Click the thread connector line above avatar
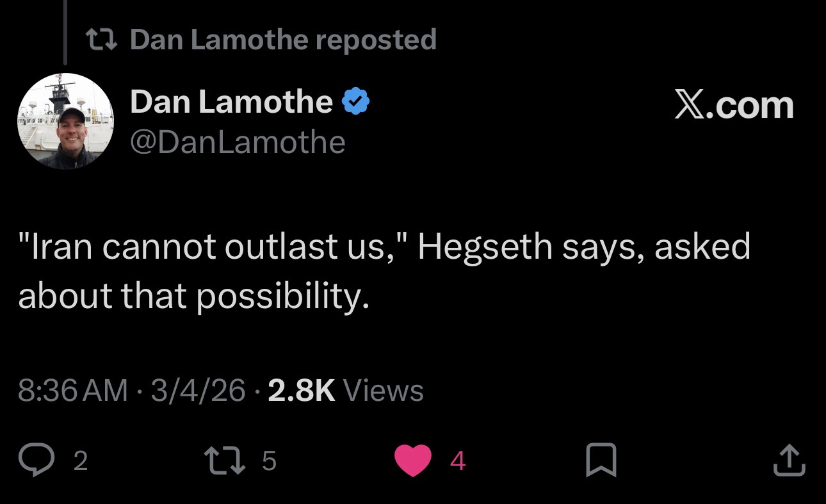Viewport: 826px width, 504px height. [x=65, y=32]
